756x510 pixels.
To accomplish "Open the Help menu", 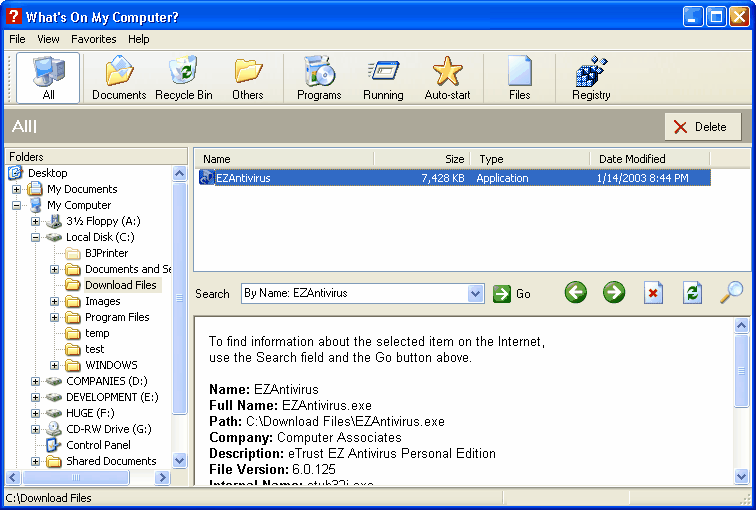I will click(x=138, y=39).
